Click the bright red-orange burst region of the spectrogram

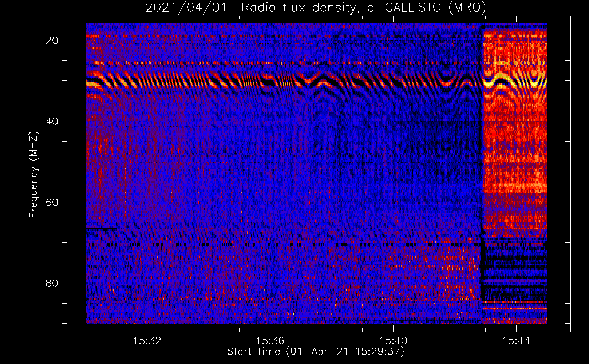click(x=515, y=133)
